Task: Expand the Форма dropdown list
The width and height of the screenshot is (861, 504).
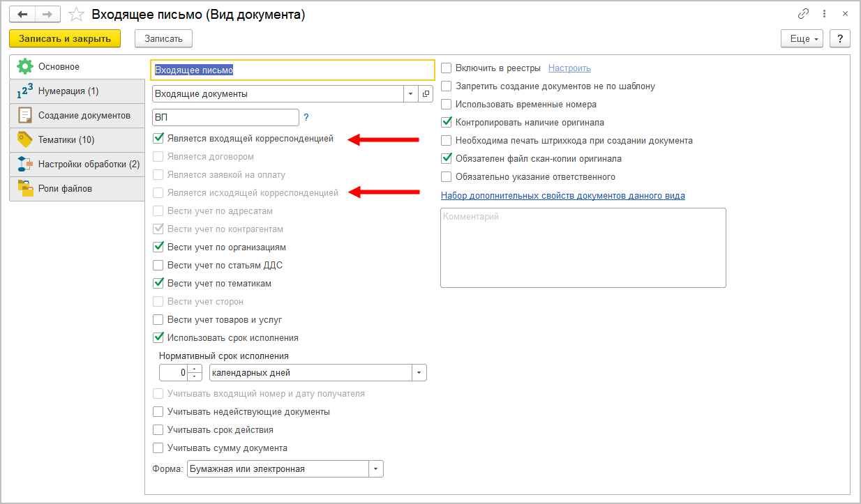Action: (376, 469)
